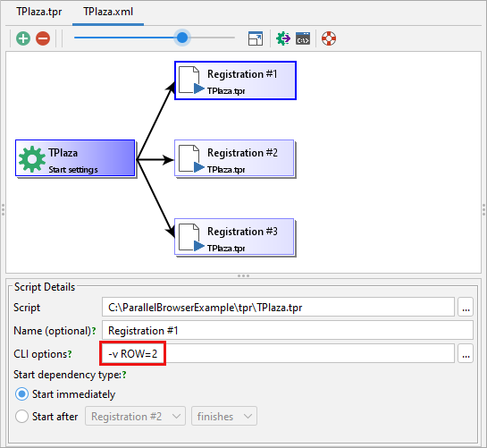This screenshot has height=448, width=487.
Task: Click the fit-to-window icon in toolbar
Action: (x=256, y=38)
